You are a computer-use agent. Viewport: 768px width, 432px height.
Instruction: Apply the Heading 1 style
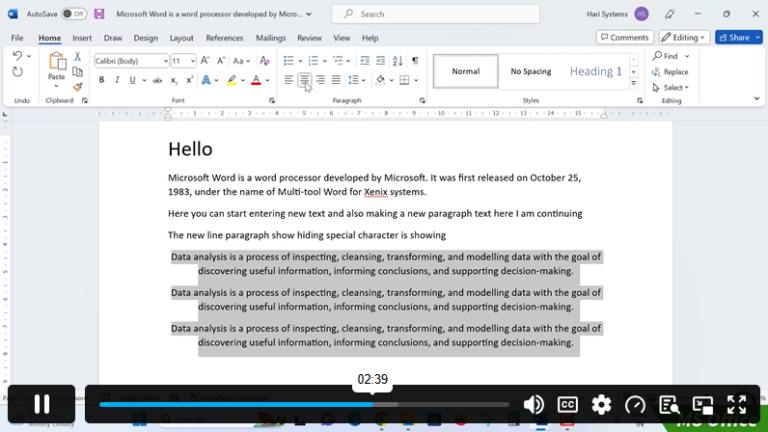tap(596, 71)
